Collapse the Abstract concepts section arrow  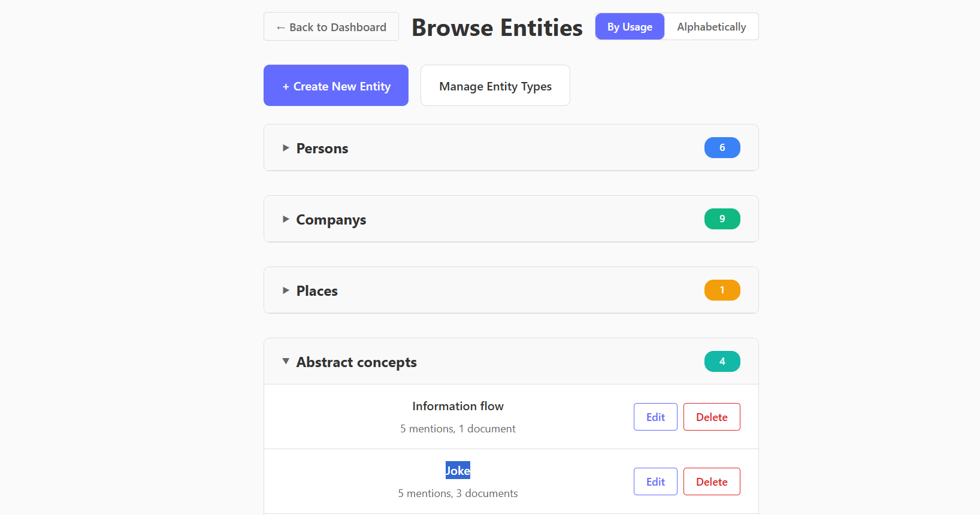[286, 362]
